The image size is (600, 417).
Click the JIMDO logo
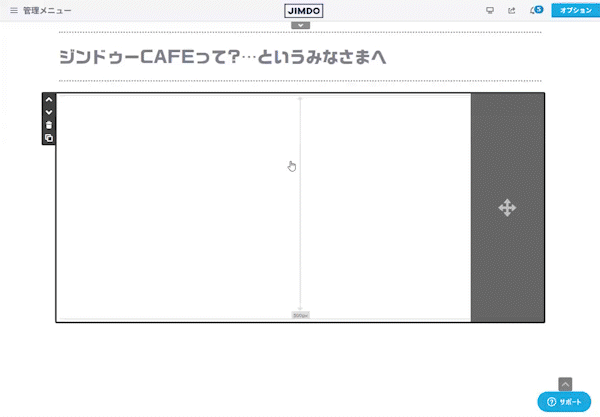point(303,11)
